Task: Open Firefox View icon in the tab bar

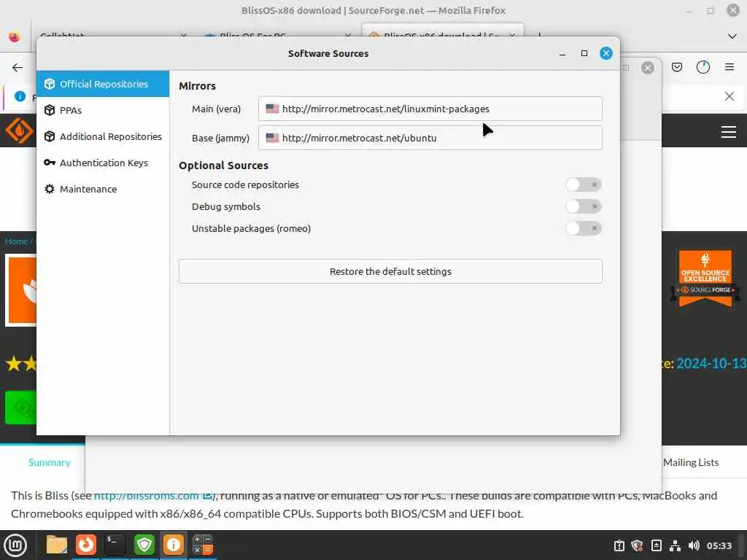Action: coord(15,36)
